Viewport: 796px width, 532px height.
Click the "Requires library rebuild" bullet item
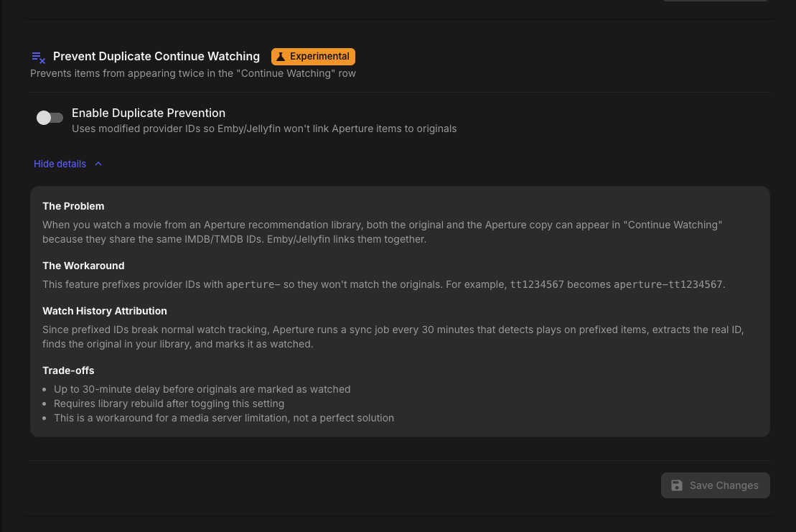pyautogui.click(x=169, y=403)
